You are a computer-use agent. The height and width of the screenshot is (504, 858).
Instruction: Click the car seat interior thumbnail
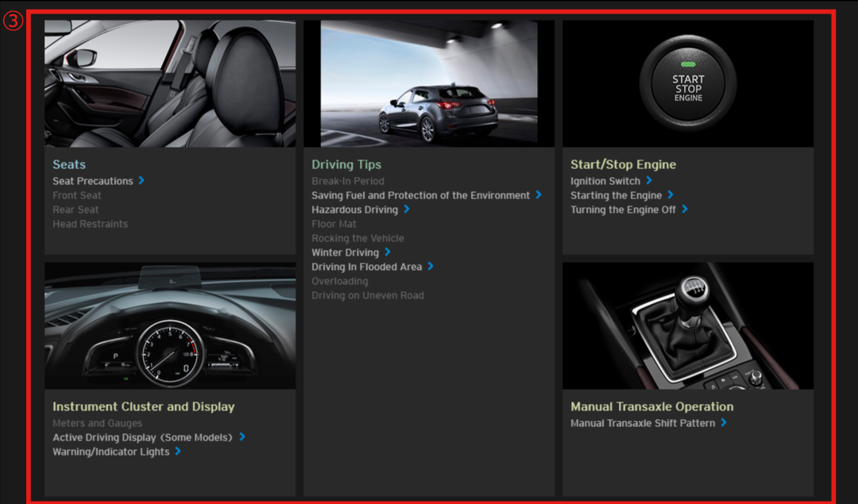click(170, 83)
